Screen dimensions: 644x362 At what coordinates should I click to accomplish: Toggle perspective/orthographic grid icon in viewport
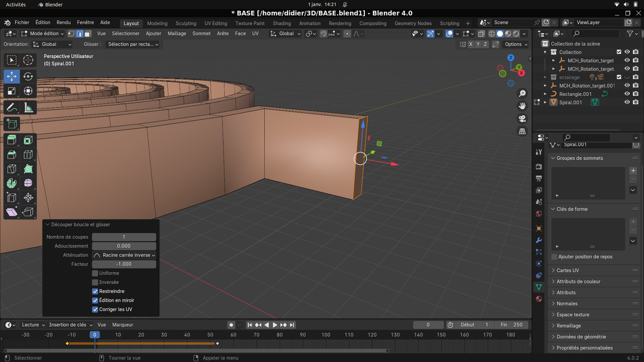pyautogui.click(x=522, y=131)
